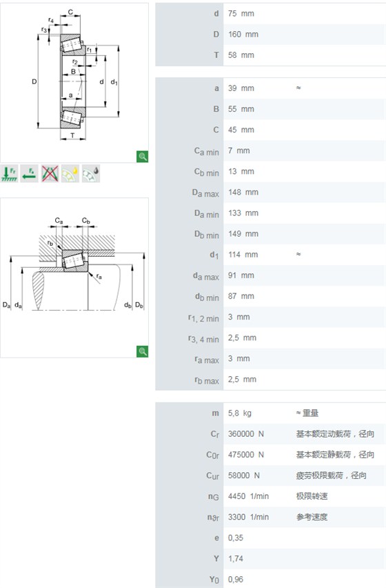Open magnifier on mounting dimension drawing
386x588 pixels.
point(142,351)
